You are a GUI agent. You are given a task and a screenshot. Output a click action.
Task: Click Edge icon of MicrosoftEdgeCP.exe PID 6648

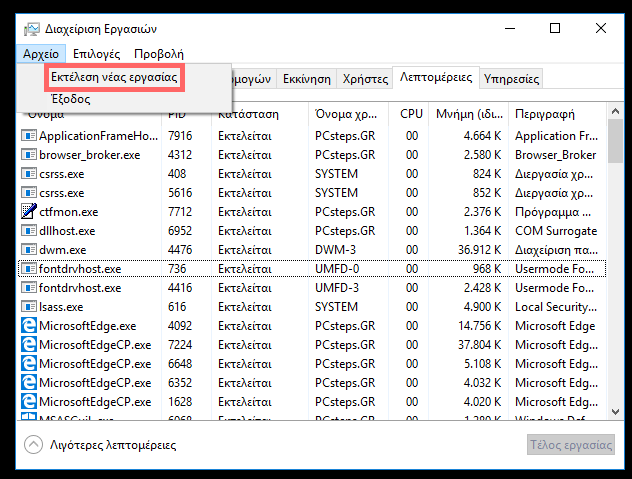click(29, 363)
